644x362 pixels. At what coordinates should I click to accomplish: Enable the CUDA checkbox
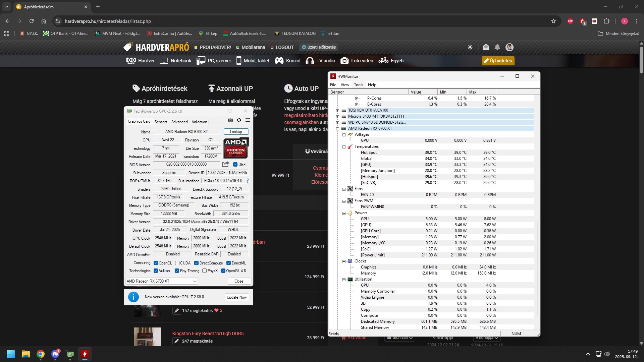(177, 263)
